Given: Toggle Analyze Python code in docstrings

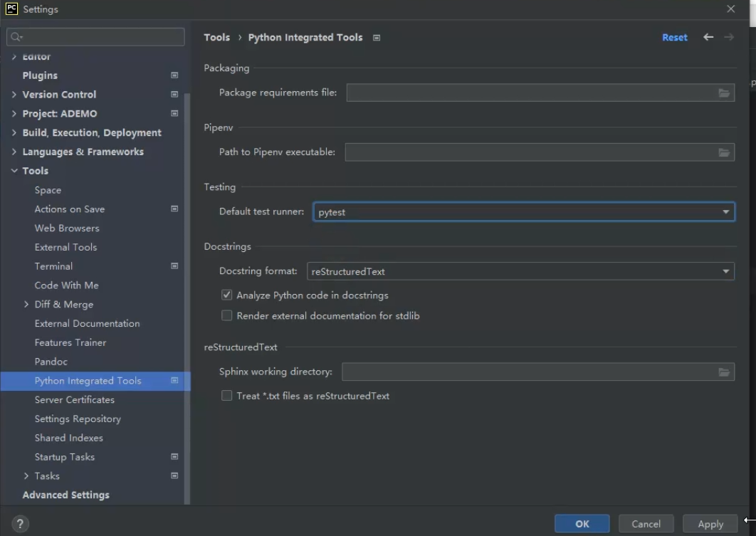Looking at the screenshot, I should (x=226, y=295).
